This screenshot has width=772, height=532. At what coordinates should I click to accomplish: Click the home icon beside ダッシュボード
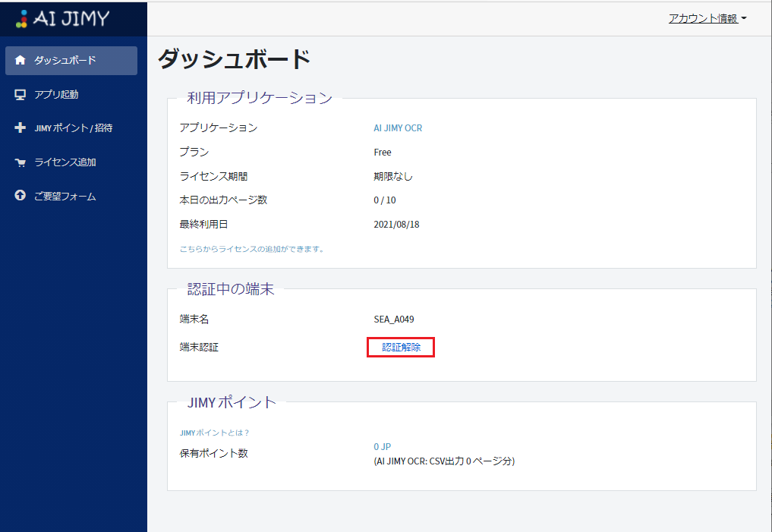pyautogui.click(x=20, y=60)
